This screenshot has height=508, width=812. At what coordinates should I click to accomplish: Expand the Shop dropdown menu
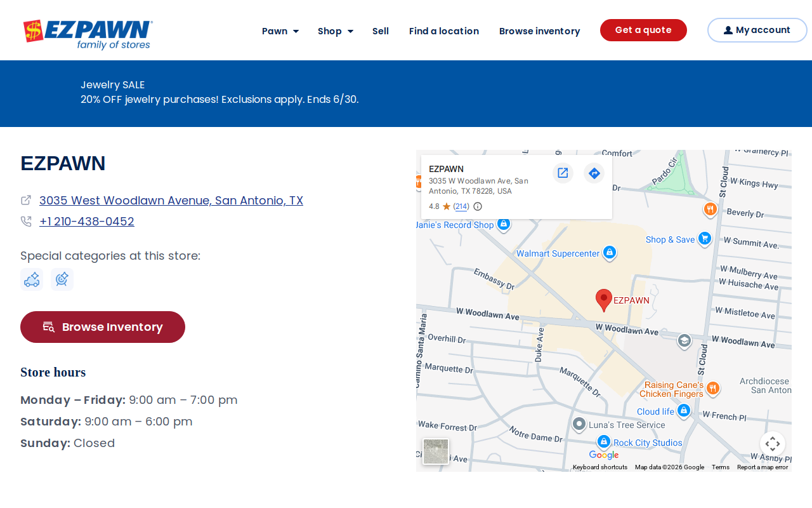[x=336, y=31]
